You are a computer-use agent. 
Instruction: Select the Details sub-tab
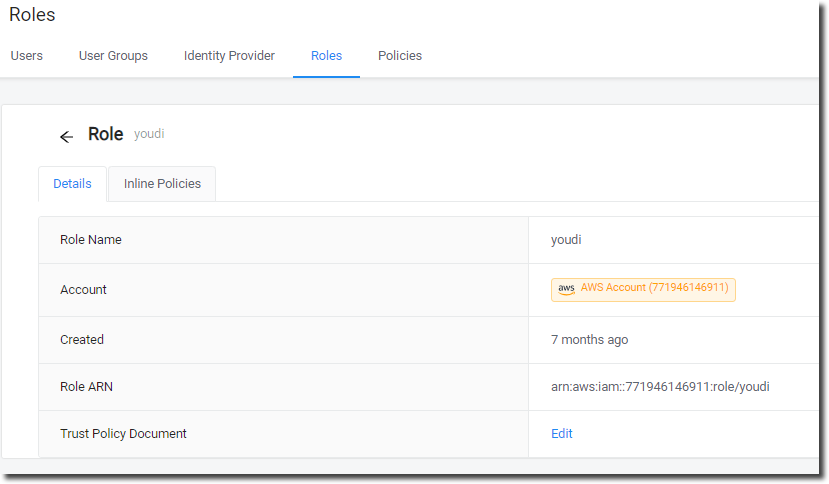(72, 184)
